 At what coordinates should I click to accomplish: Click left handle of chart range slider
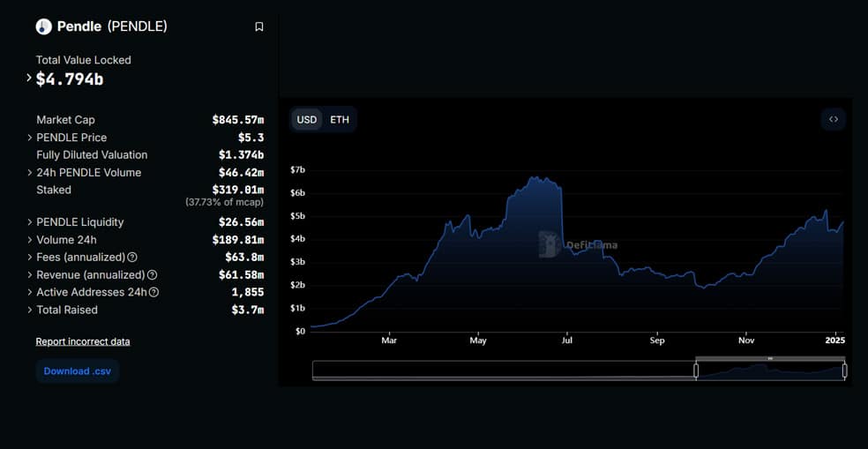point(696,370)
